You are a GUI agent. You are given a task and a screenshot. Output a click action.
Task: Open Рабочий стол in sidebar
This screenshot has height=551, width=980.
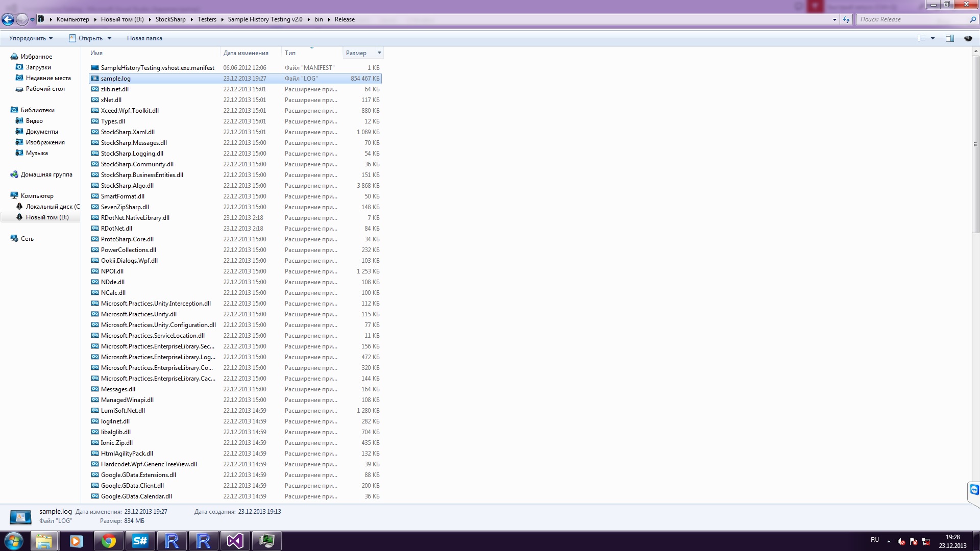[x=45, y=89]
